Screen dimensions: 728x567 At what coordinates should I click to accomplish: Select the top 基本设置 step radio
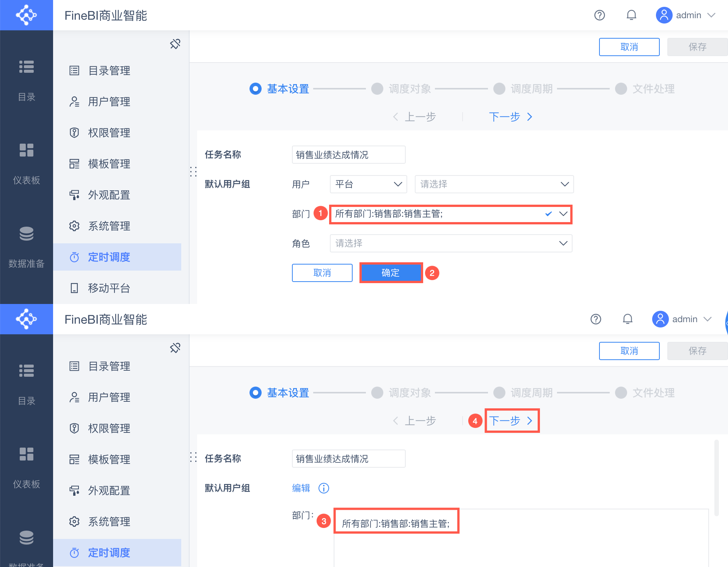click(x=256, y=89)
